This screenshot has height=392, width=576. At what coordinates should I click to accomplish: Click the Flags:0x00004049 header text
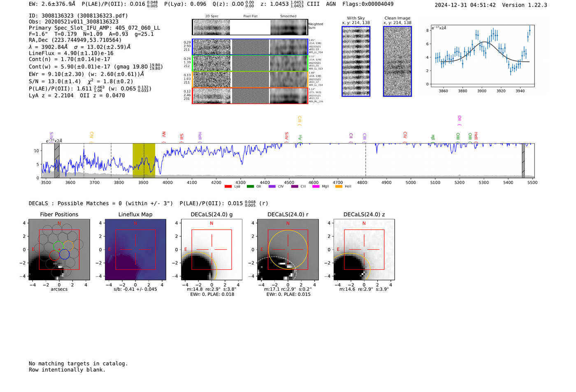368,4
